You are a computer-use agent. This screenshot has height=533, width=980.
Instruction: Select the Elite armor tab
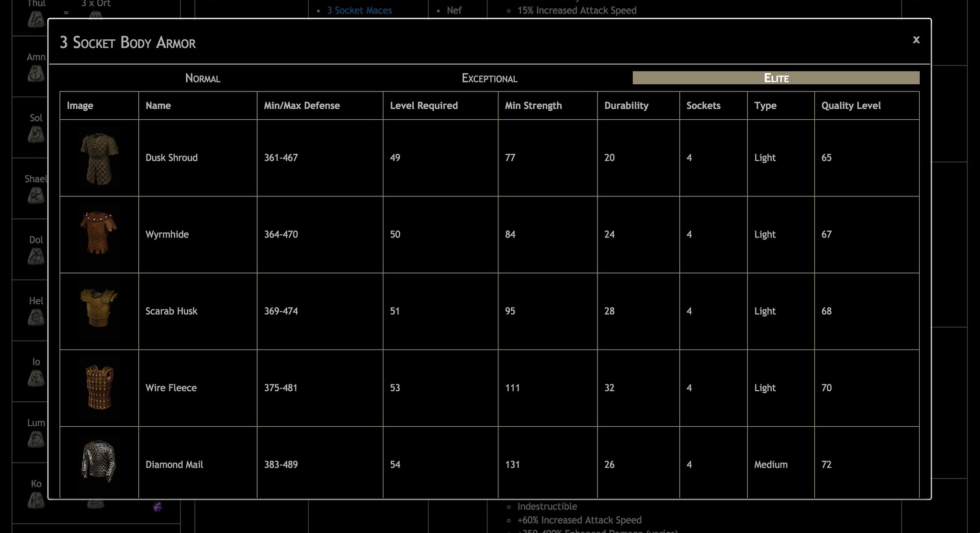point(776,78)
